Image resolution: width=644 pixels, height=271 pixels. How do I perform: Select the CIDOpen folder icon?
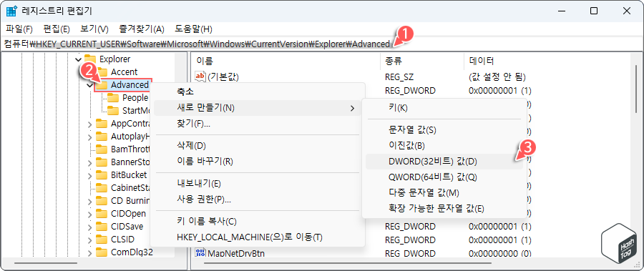(102, 214)
